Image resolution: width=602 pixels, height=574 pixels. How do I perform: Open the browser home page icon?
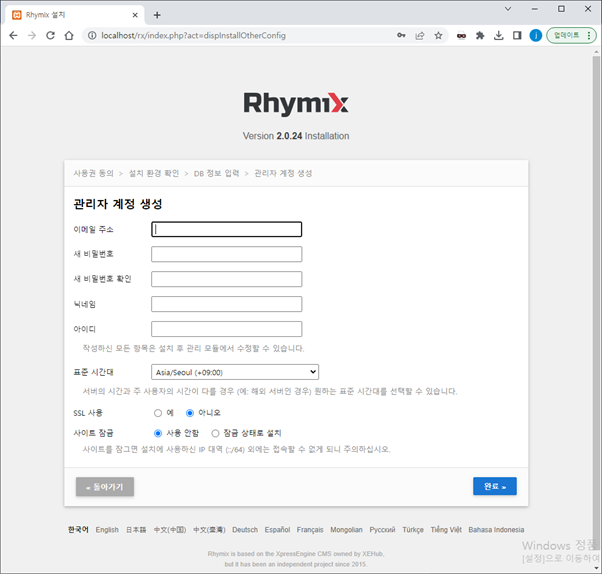tap(69, 36)
